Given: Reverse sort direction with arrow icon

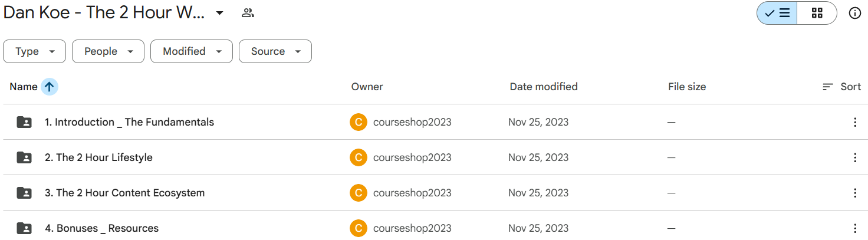Looking at the screenshot, I should click(50, 87).
